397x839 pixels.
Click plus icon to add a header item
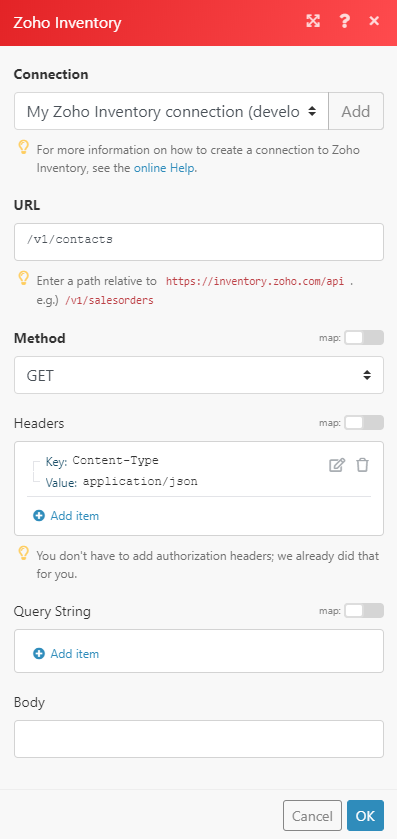click(x=39, y=516)
